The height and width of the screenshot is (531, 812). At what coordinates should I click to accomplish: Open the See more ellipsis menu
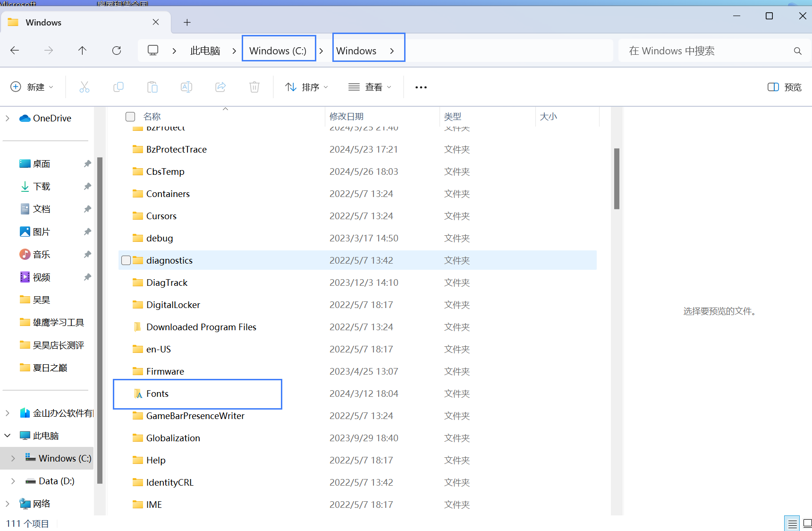(421, 87)
